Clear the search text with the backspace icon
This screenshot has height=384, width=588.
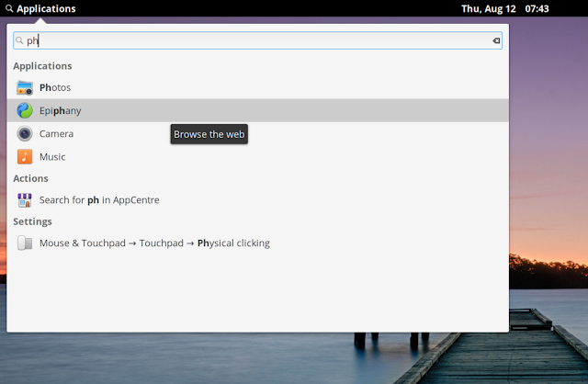495,40
